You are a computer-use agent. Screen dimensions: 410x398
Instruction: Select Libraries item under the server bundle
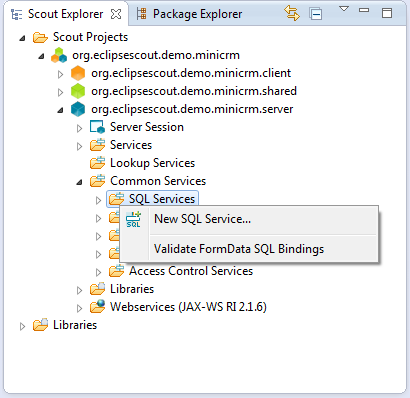coord(132,289)
